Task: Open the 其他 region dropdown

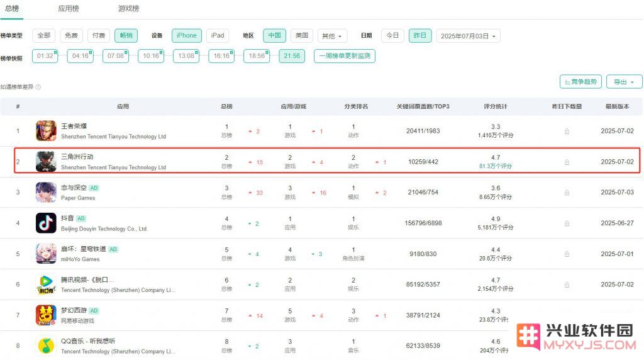Action: (x=332, y=36)
